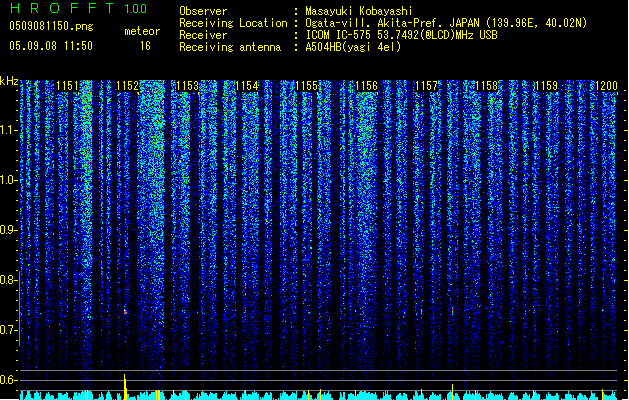Click the 0.9 kHz frequency tick label
Image resolution: width=629 pixels, height=400 pixels.
point(8,230)
